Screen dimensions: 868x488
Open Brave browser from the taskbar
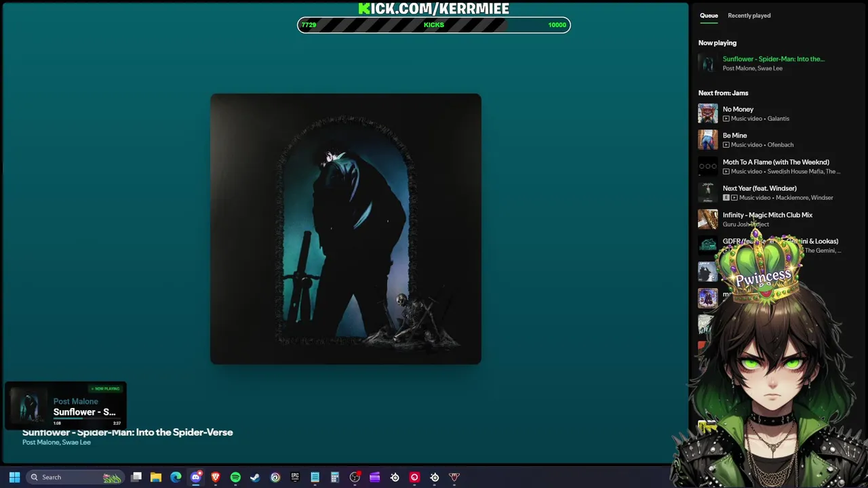(x=216, y=477)
